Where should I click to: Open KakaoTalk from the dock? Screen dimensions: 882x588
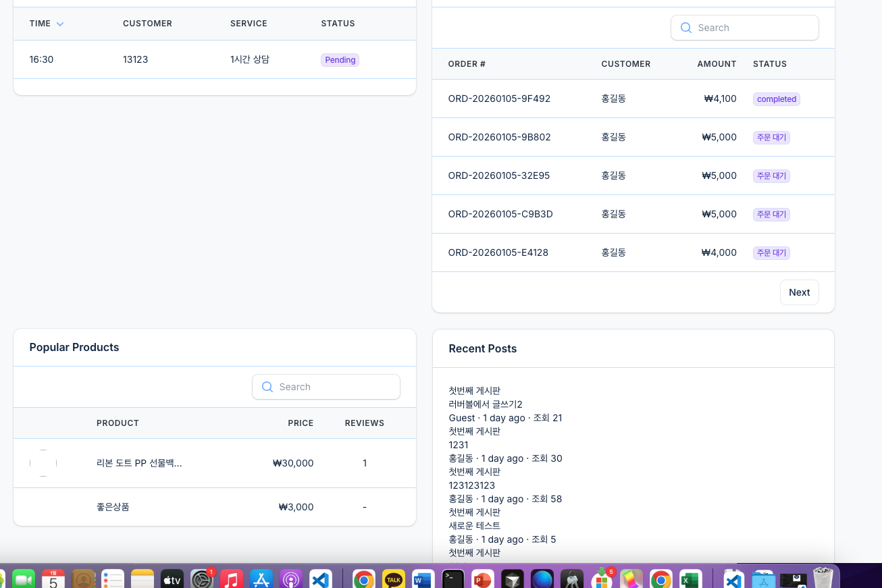[393, 579]
